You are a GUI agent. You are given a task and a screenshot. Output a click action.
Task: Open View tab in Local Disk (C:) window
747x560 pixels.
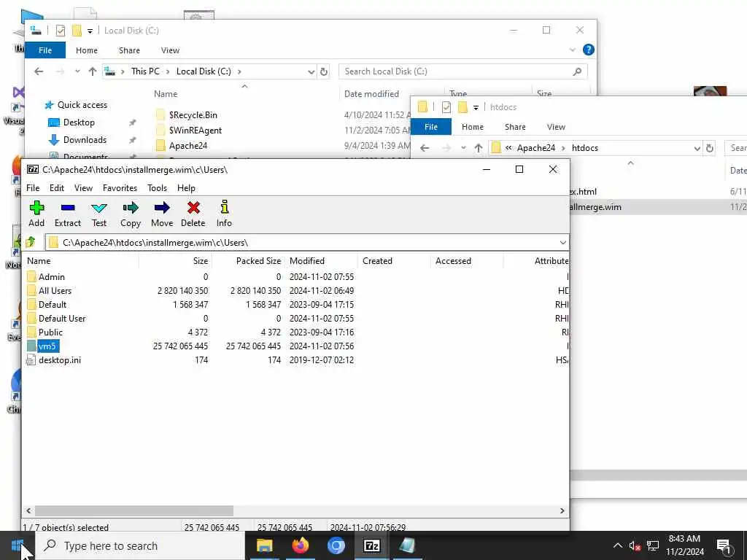tap(170, 50)
